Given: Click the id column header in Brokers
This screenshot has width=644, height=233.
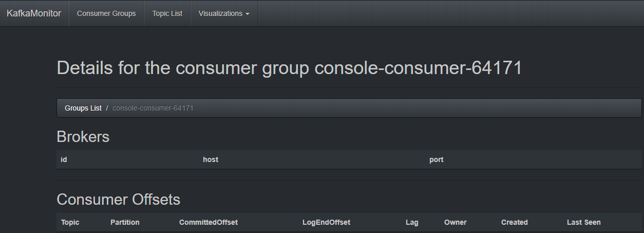Looking at the screenshot, I should click(x=64, y=159).
